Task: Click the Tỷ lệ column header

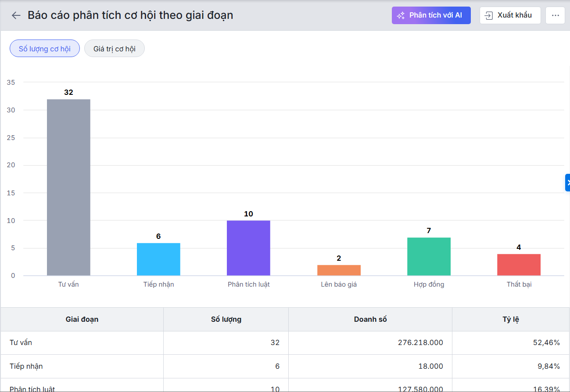Action: pos(511,319)
